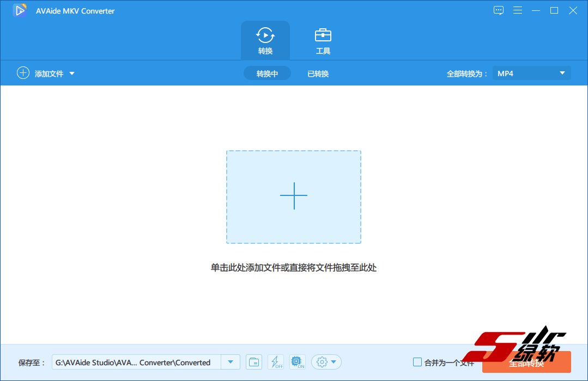Open the hamburger menu in title bar
Screen dimensions: 588x381
coord(518,10)
